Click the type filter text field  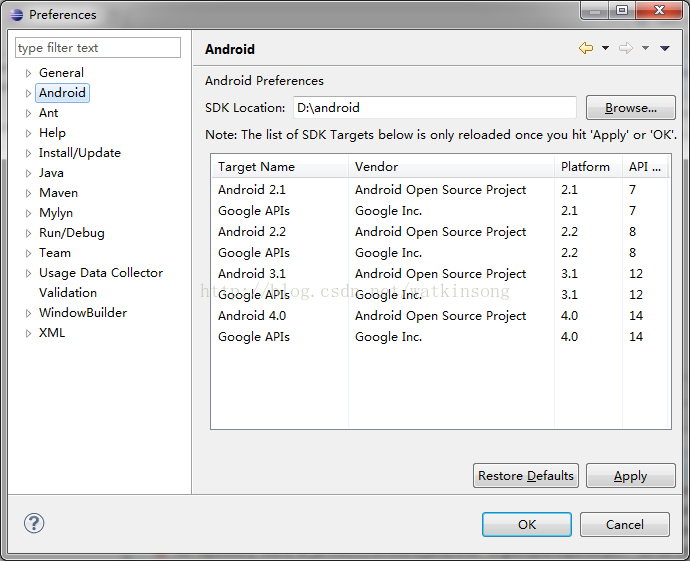(x=98, y=48)
